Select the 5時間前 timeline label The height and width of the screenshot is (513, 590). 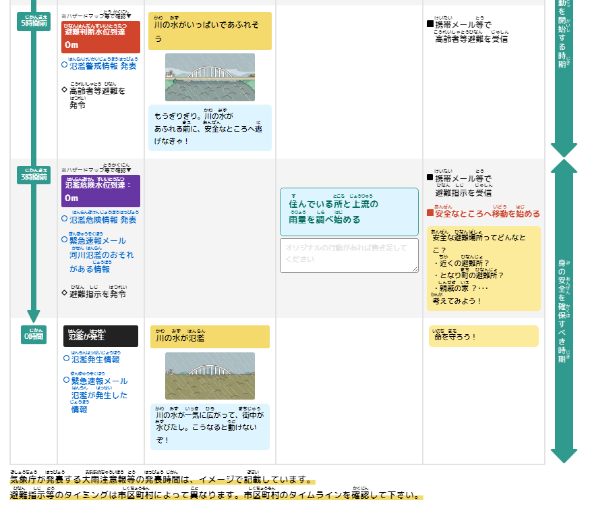(34, 21)
